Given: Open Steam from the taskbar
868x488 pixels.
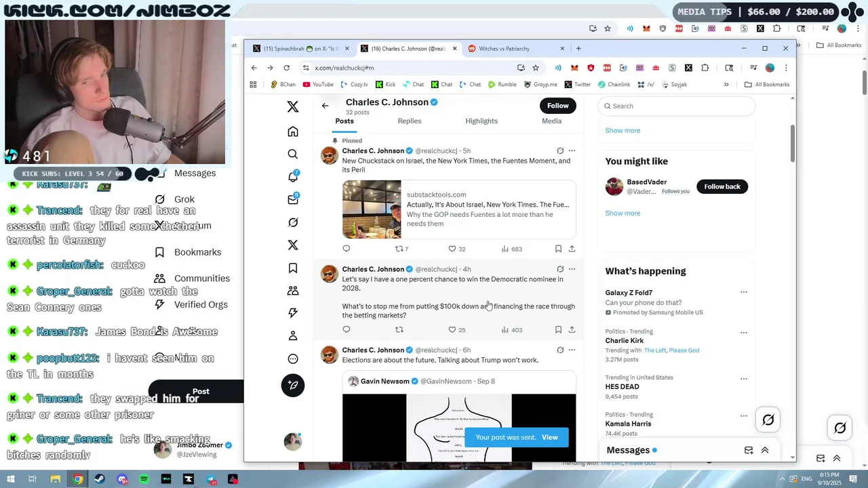Looking at the screenshot, I should 100,479.
